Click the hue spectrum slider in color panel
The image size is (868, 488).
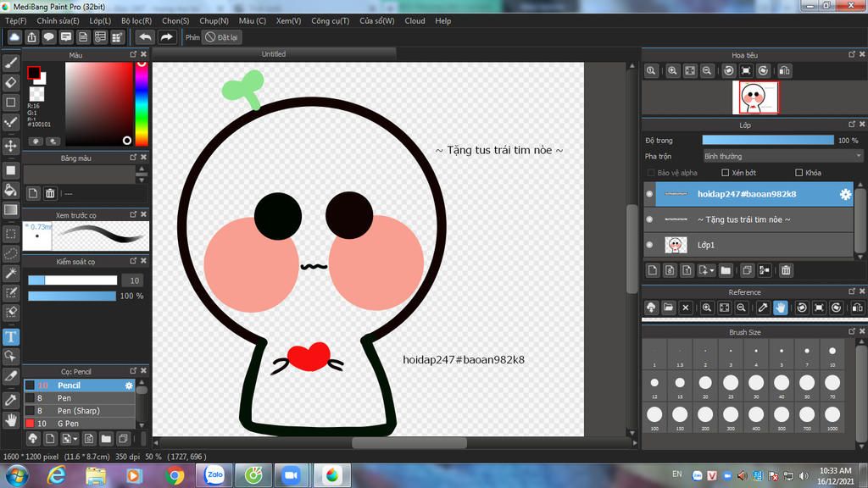pyautogui.click(x=142, y=103)
